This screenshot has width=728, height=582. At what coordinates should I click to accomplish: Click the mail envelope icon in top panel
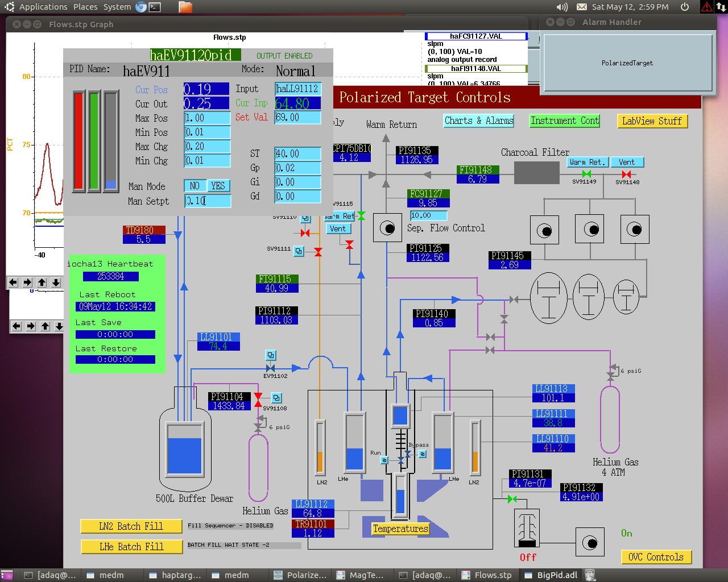(x=582, y=7)
